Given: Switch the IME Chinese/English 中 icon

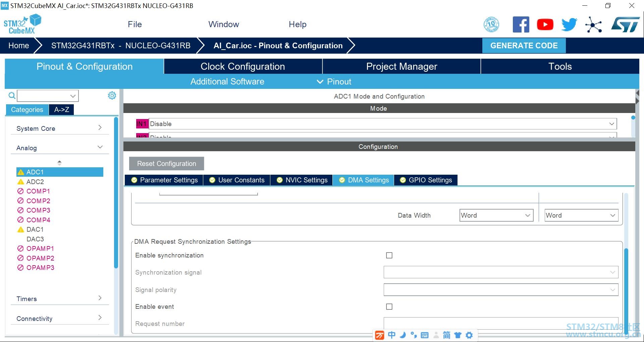Looking at the screenshot, I should 391,335.
